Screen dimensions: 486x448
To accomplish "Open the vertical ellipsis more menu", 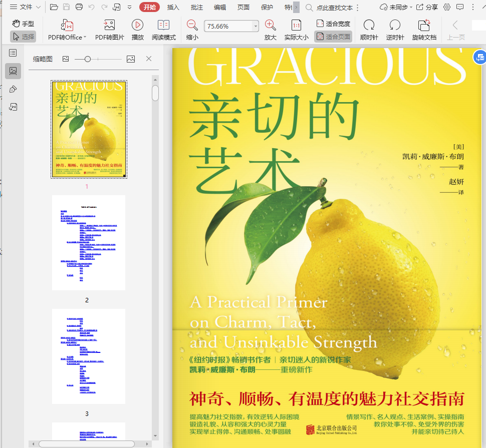I will tap(473, 7).
